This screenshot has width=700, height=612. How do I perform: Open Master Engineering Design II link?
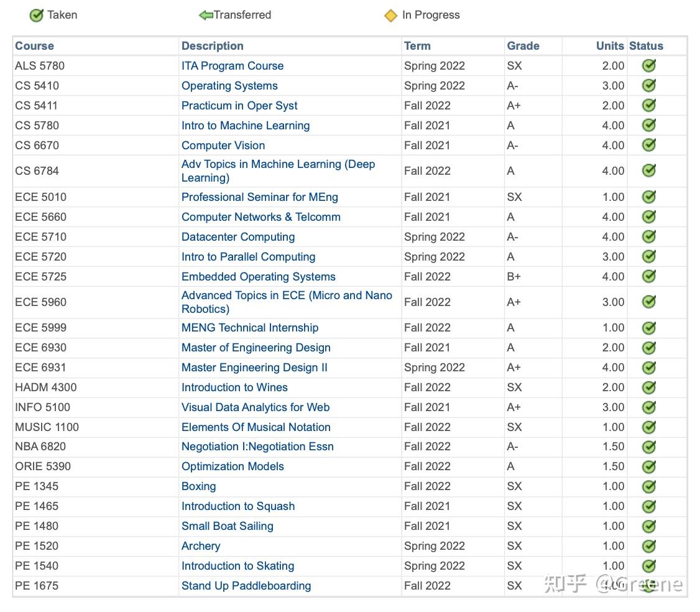[x=254, y=368]
